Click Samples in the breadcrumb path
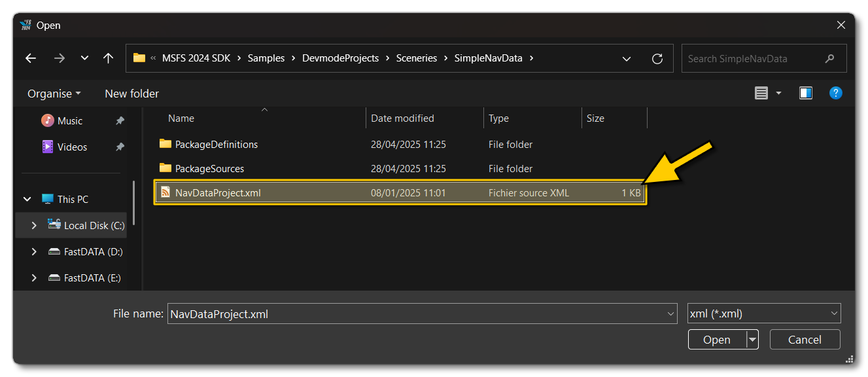The height and width of the screenshot is (377, 868). click(266, 58)
